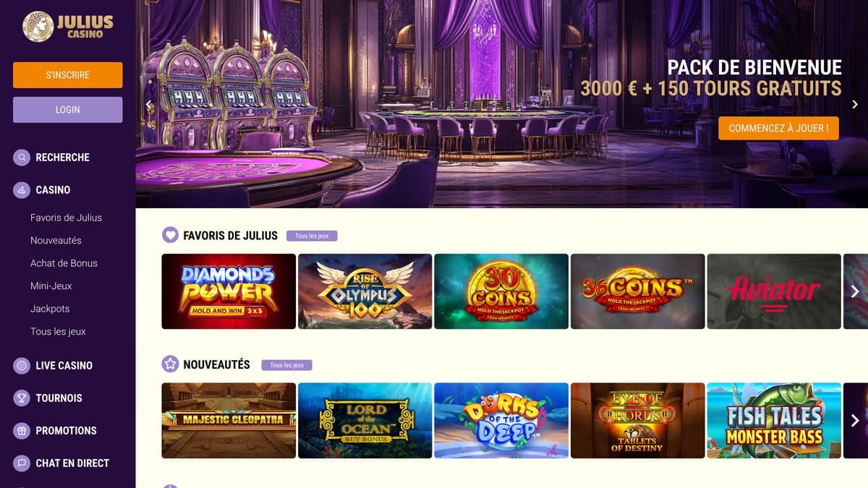This screenshot has width=868, height=488.
Task: Show the next banner slide with the right arrow
Action: (855, 104)
